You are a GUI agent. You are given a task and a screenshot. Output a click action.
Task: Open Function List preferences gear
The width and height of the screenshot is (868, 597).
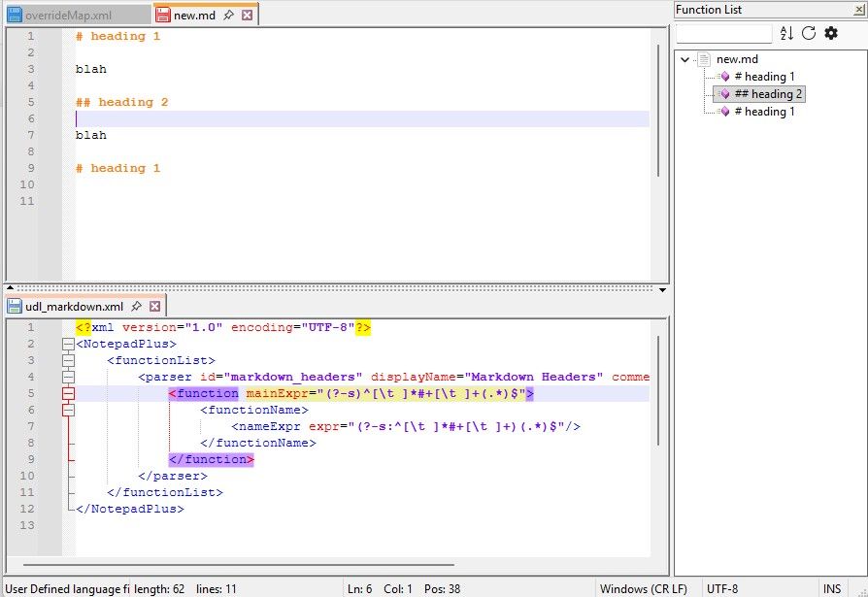click(x=831, y=33)
